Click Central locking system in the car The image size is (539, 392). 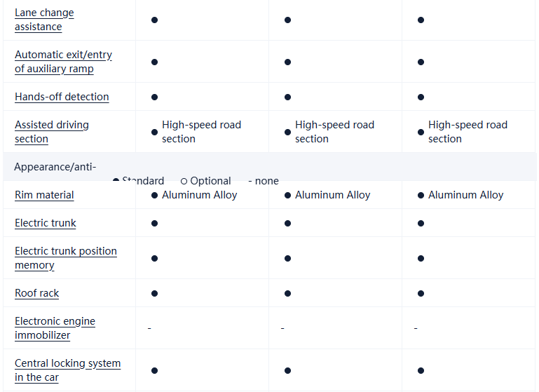coord(67,370)
